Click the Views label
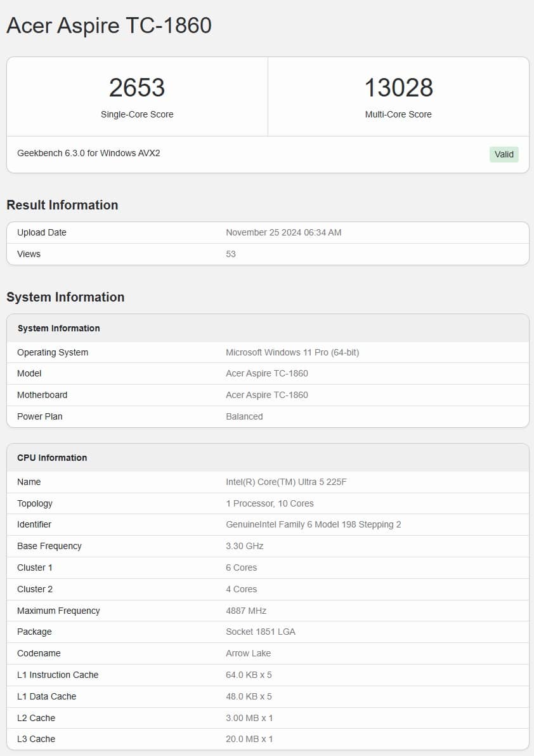This screenshot has width=534, height=756. point(29,254)
